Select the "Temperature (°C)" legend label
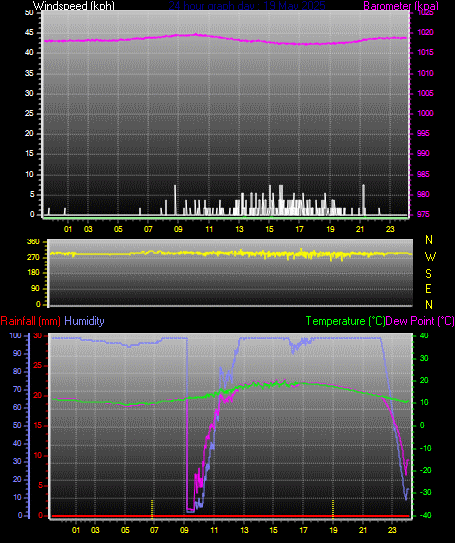The height and width of the screenshot is (543, 455). [345, 321]
